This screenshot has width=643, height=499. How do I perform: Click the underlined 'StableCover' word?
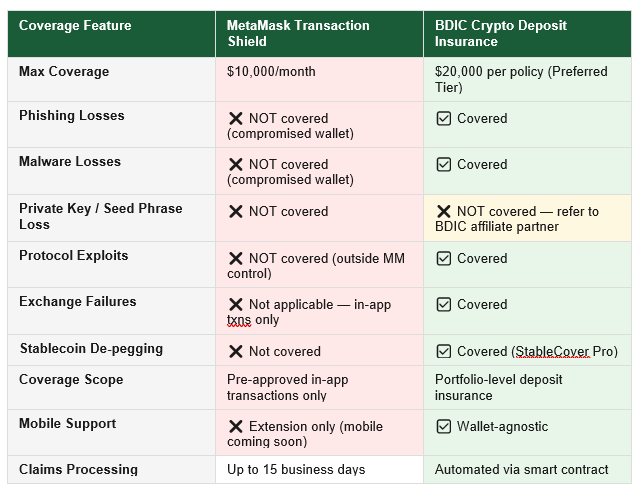(x=552, y=351)
